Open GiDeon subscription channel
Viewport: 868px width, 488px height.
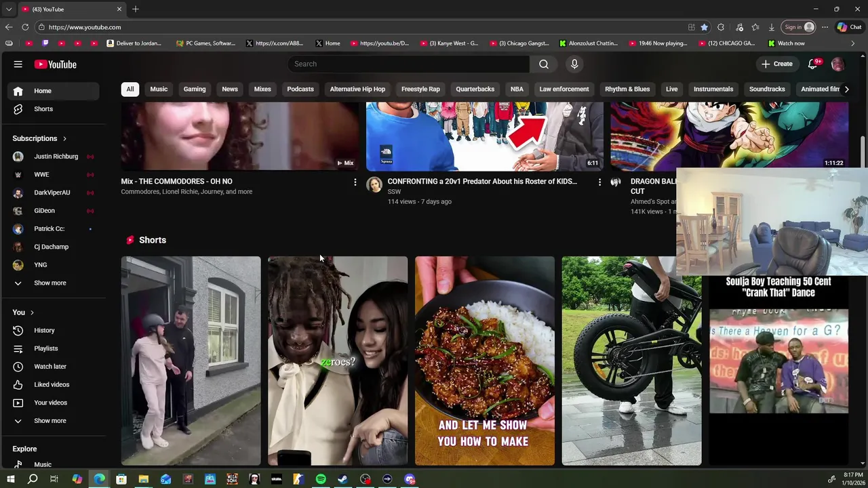[x=54, y=211]
